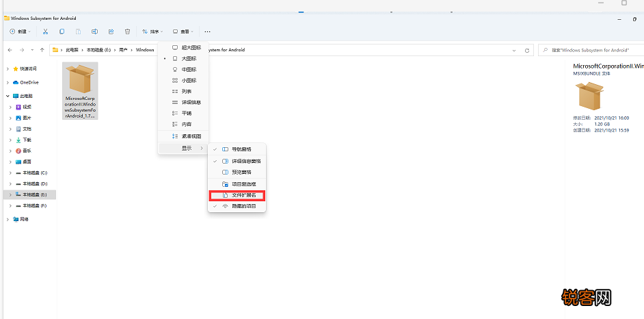Enable 文件扩展名 in the 显示 submenu
This screenshot has width=644, height=319.
(x=237, y=196)
